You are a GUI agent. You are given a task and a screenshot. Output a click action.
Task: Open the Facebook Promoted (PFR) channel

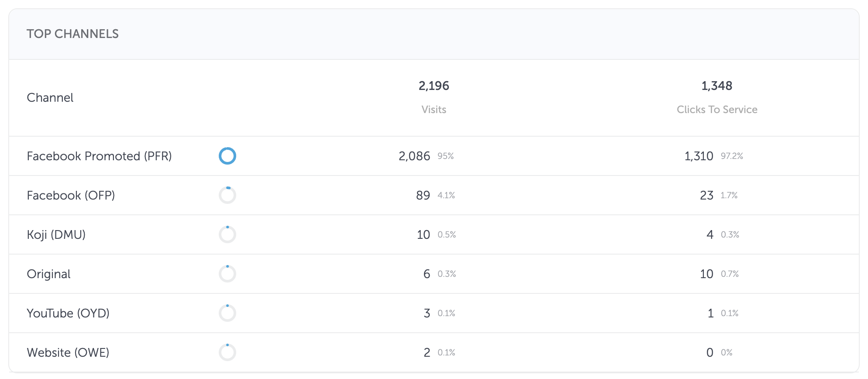99,156
